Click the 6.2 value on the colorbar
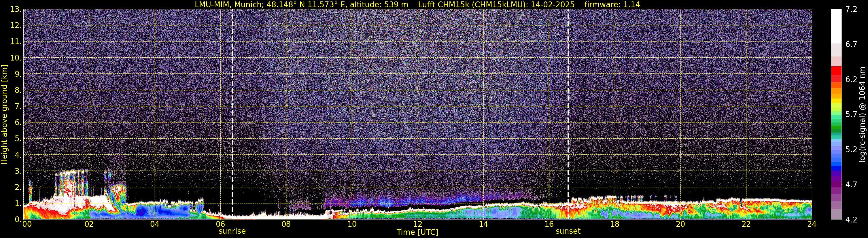The height and width of the screenshot is (238, 868). pyautogui.click(x=851, y=80)
